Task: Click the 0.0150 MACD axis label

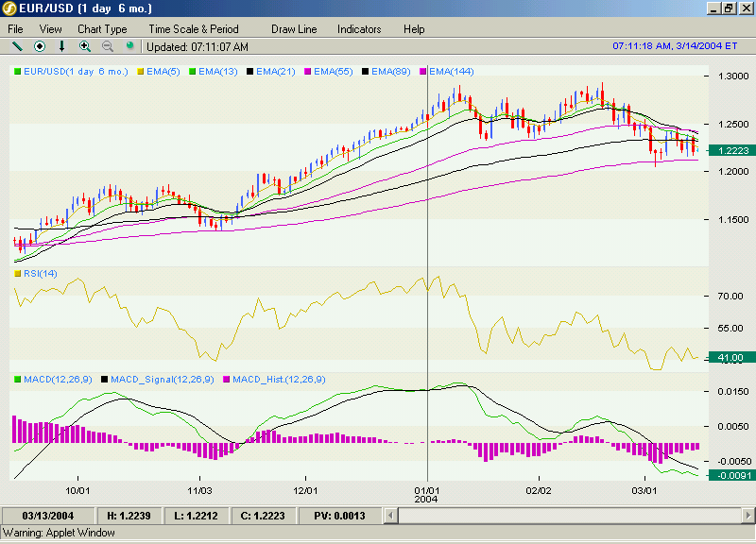Action: coord(733,391)
